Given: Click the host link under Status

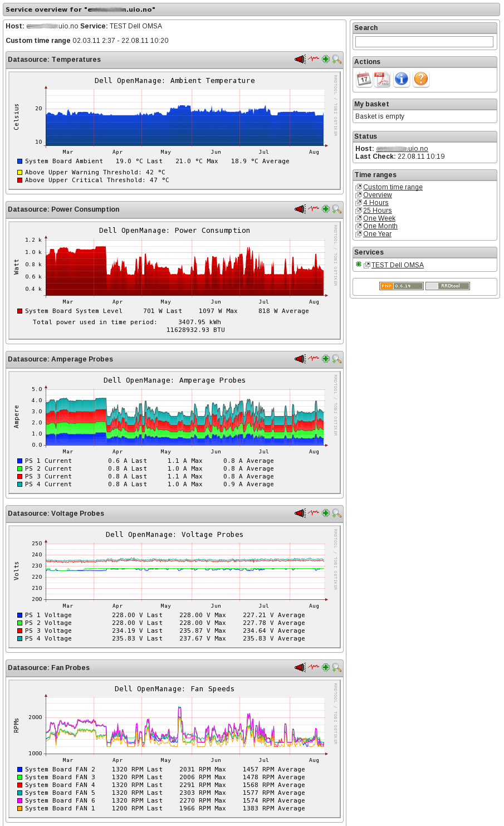Looking at the screenshot, I should coord(402,149).
